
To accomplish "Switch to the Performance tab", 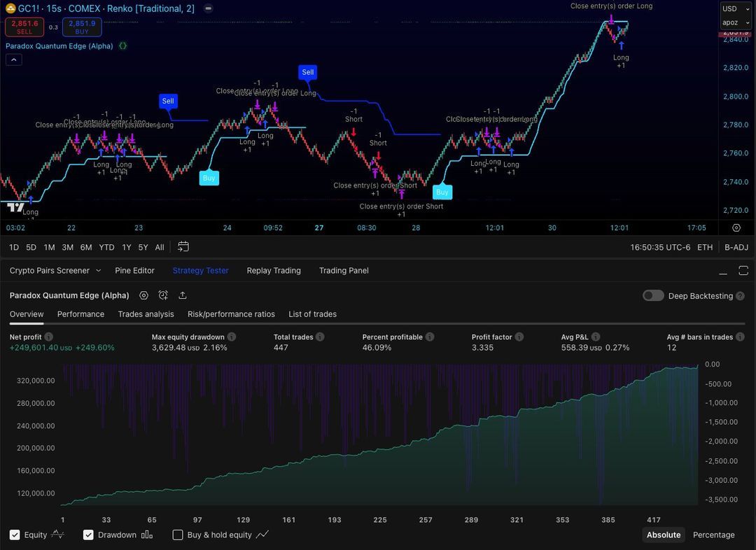I will click(80, 314).
